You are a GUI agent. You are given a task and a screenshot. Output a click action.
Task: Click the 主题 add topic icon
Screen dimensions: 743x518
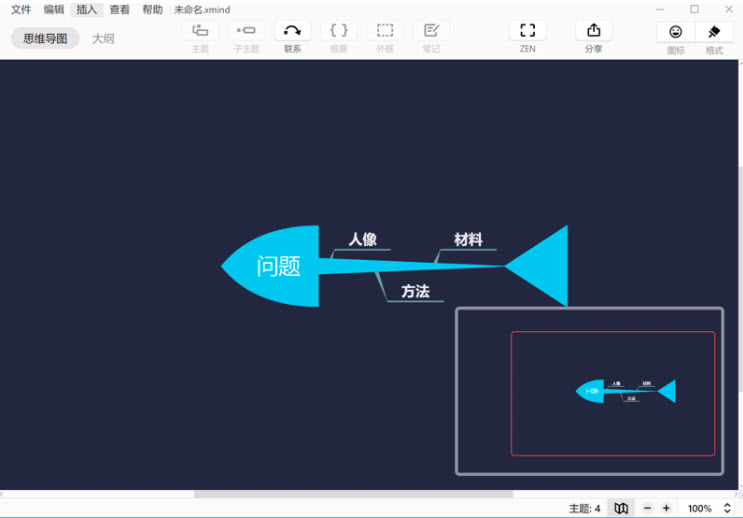(200, 31)
